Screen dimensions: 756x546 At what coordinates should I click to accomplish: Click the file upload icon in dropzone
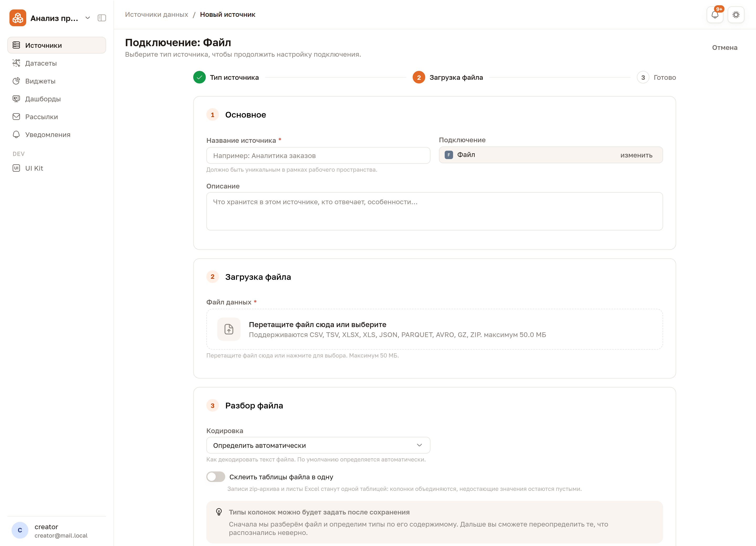click(229, 329)
